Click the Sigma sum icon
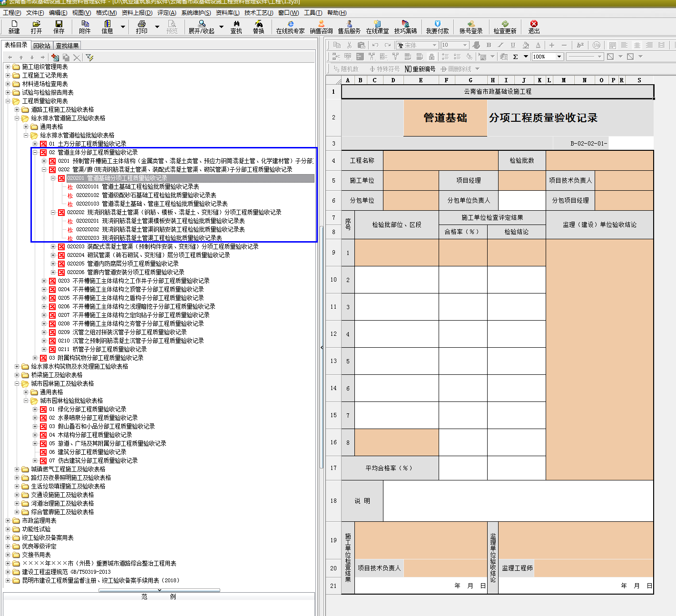This screenshot has height=616, width=676. 515,57
